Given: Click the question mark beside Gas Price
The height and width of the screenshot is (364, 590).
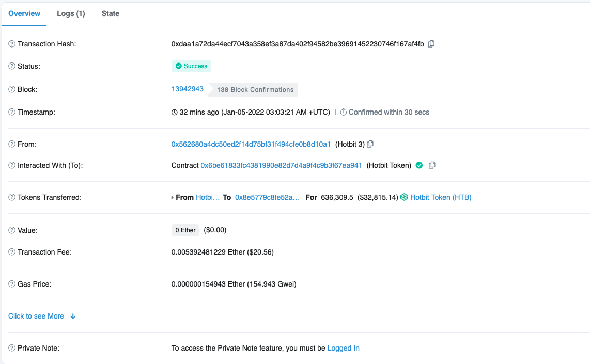Looking at the screenshot, I should pos(12,284).
